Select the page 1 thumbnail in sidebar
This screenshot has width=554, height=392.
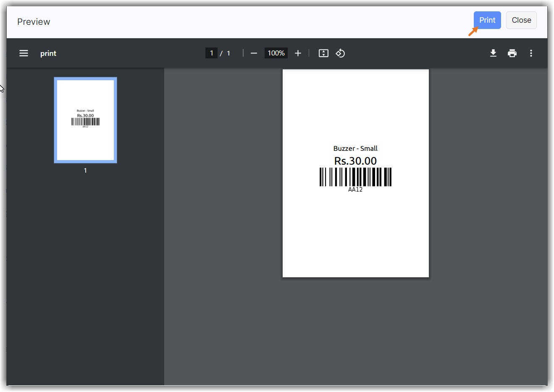coord(85,120)
